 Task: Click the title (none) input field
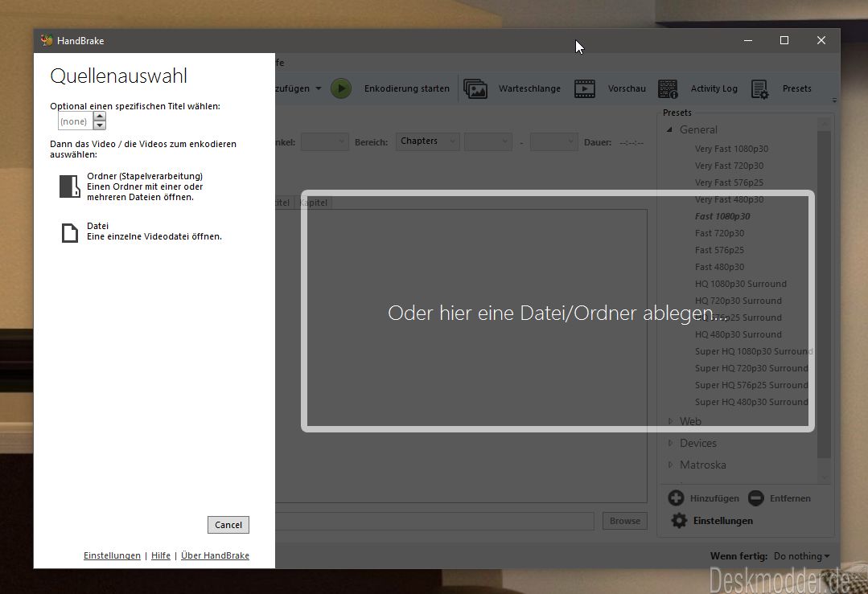click(x=76, y=121)
